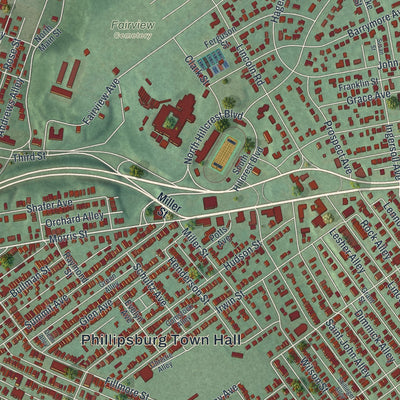Select the Franklin St label
The image size is (400, 400).
click(x=358, y=84)
